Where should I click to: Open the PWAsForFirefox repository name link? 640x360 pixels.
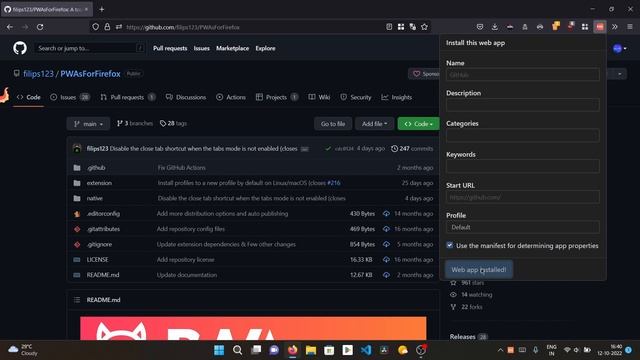(x=90, y=74)
